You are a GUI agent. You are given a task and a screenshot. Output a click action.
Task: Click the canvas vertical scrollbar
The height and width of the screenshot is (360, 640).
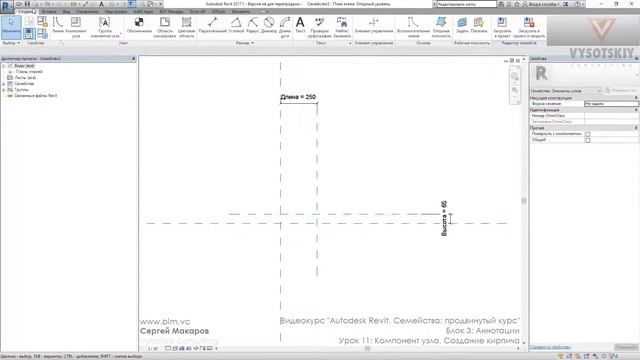524,200
